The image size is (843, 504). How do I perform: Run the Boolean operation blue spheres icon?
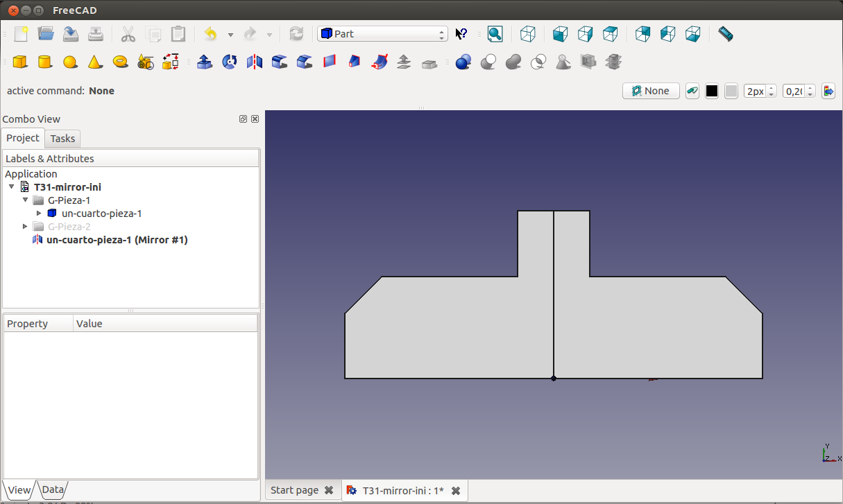tap(463, 62)
